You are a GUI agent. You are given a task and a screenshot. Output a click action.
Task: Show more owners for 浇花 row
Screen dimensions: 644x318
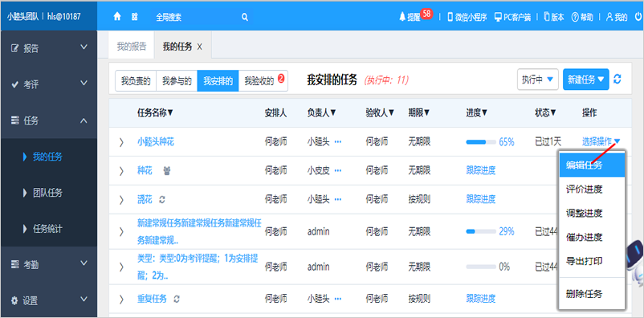[x=338, y=199]
